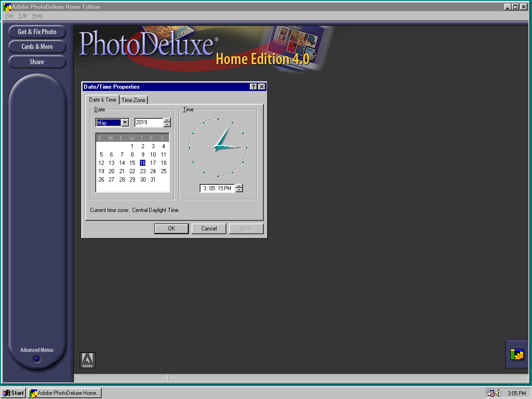Click Adobe PhotoDeluxe Home taskbar button
This screenshot has width=532, height=399.
(65, 393)
